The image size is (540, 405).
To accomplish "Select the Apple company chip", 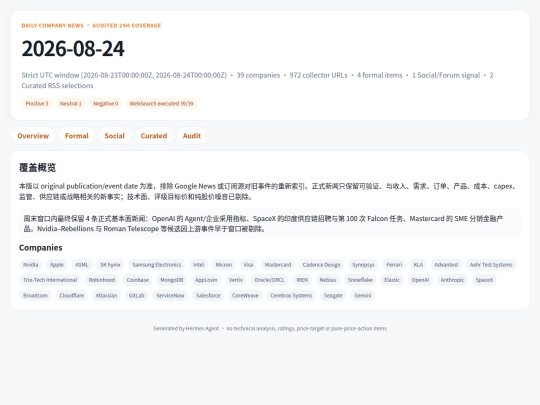I will (x=57, y=265).
